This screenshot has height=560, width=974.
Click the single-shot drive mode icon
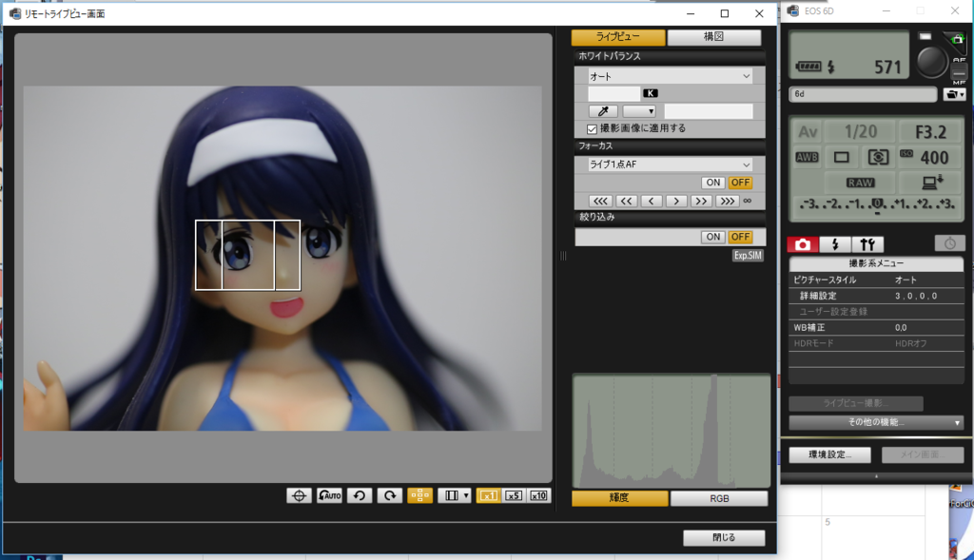[x=842, y=157]
